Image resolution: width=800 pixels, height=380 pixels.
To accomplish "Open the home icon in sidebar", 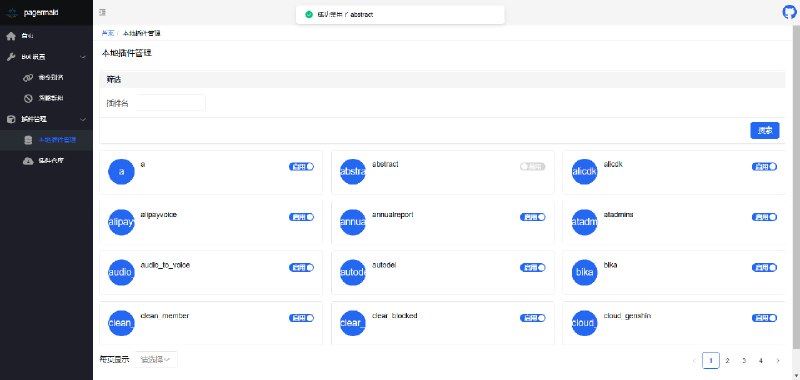I will click(11, 36).
